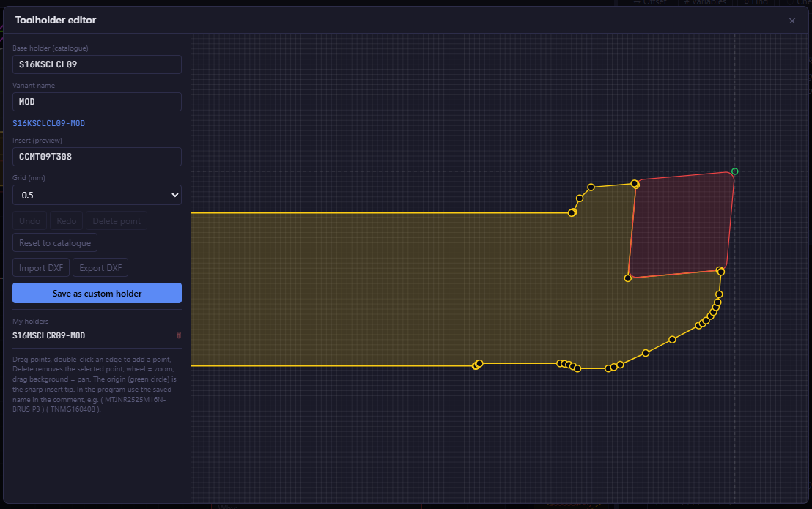Click the Base holder catalogue field S16KSCLCL09

point(97,64)
